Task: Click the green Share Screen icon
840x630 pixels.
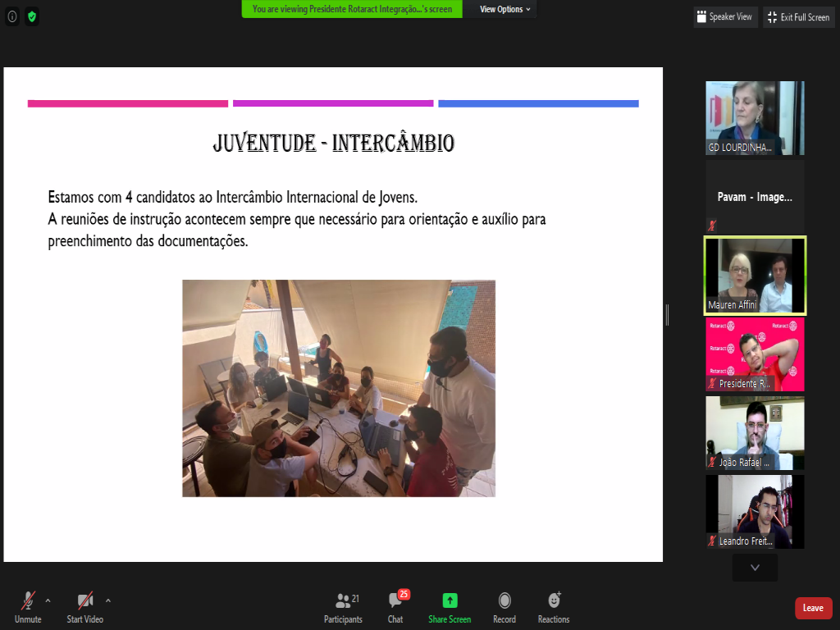Action: (x=449, y=600)
